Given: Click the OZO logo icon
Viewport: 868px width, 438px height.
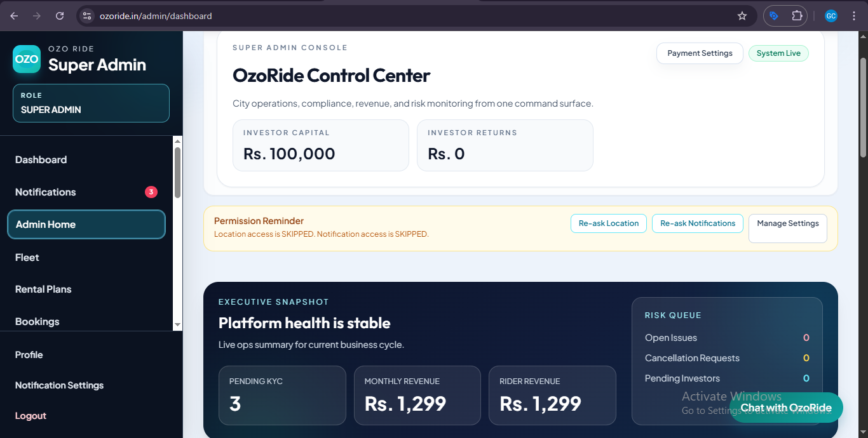Looking at the screenshot, I should [x=26, y=58].
